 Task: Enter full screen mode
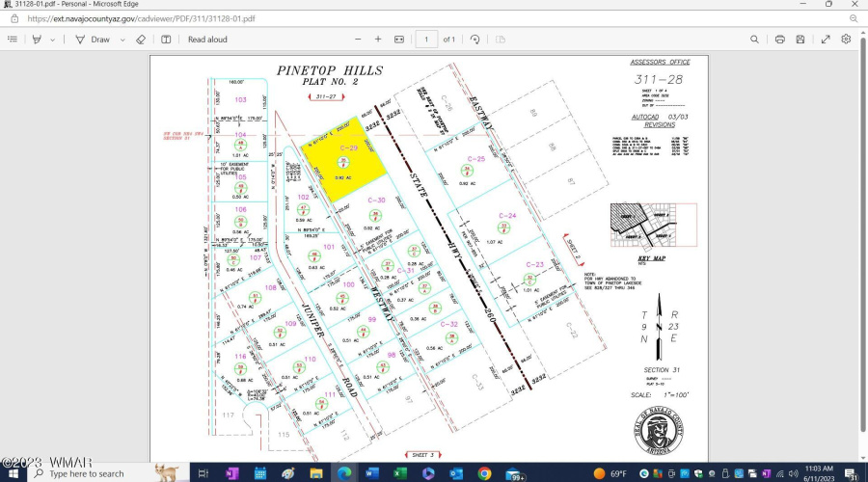(x=826, y=40)
